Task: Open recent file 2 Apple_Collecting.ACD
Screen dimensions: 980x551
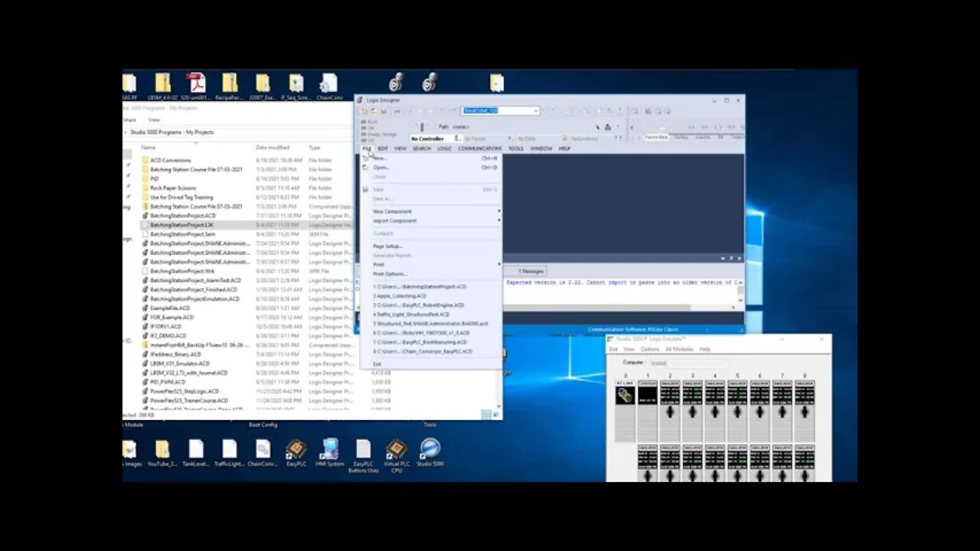Action: click(430, 295)
